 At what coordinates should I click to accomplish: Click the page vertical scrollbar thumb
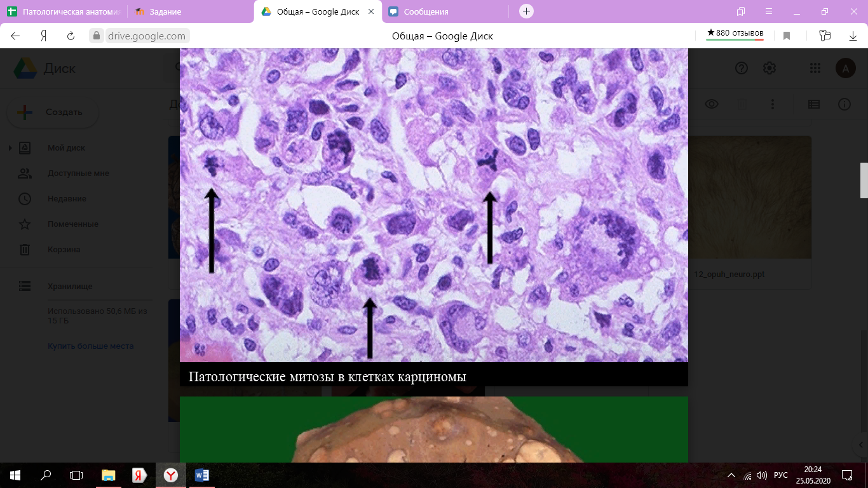pos(864,180)
